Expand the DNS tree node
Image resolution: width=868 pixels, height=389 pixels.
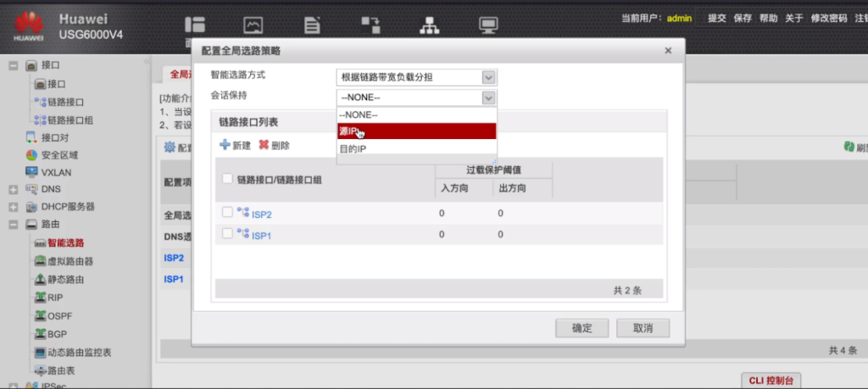pos(14,190)
